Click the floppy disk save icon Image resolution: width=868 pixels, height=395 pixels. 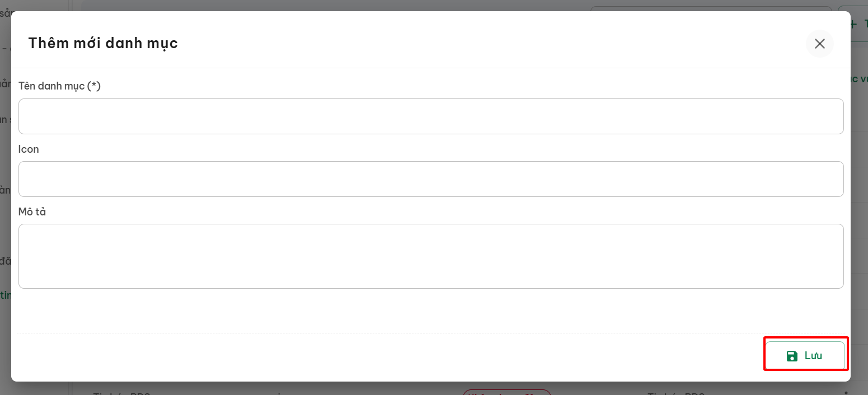(792, 356)
